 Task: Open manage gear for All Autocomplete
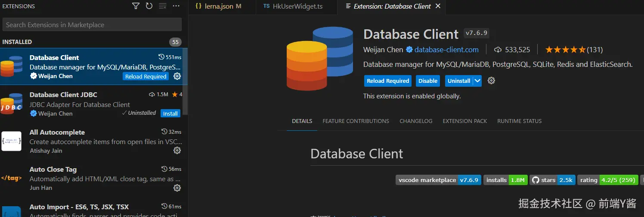177,151
